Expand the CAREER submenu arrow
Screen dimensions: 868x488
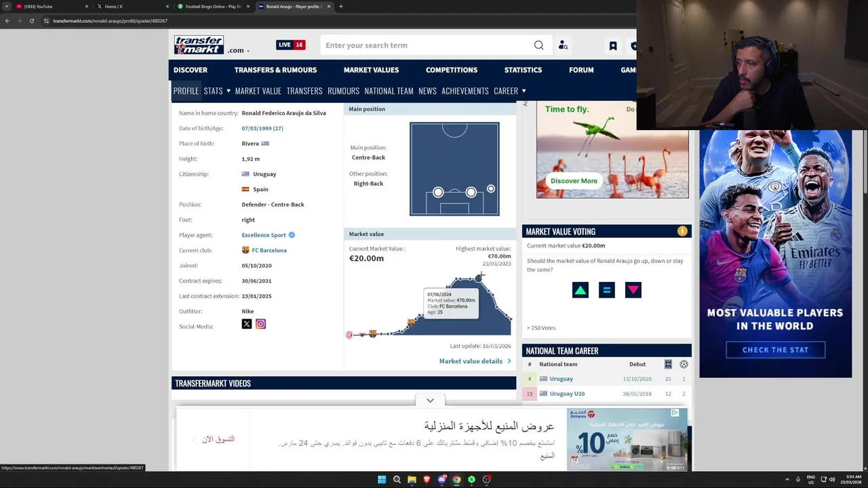coord(524,91)
